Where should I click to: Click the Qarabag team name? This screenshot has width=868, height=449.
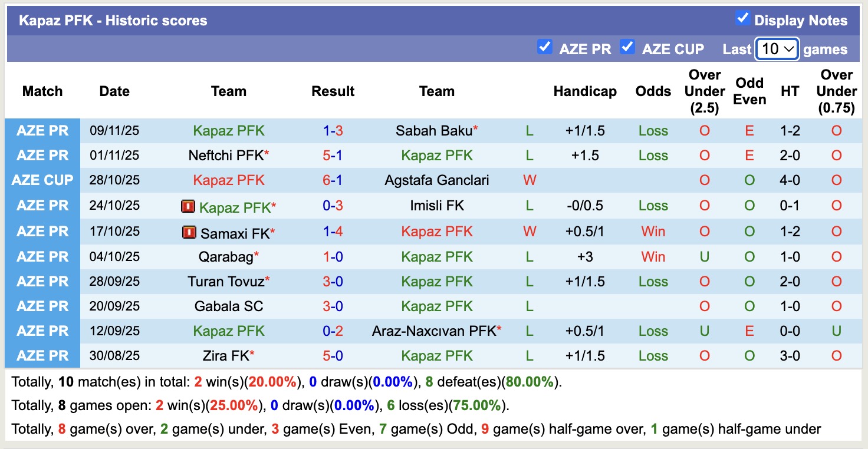click(x=225, y=257)
